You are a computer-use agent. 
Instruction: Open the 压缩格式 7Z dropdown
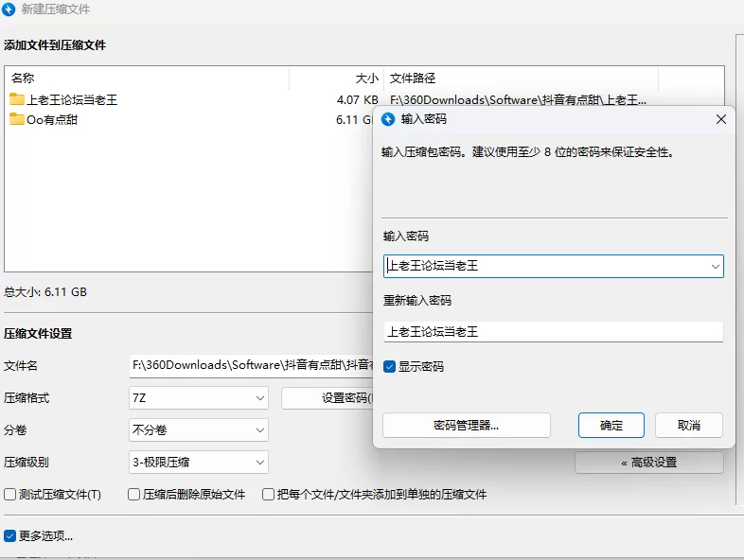click(199, 398)
